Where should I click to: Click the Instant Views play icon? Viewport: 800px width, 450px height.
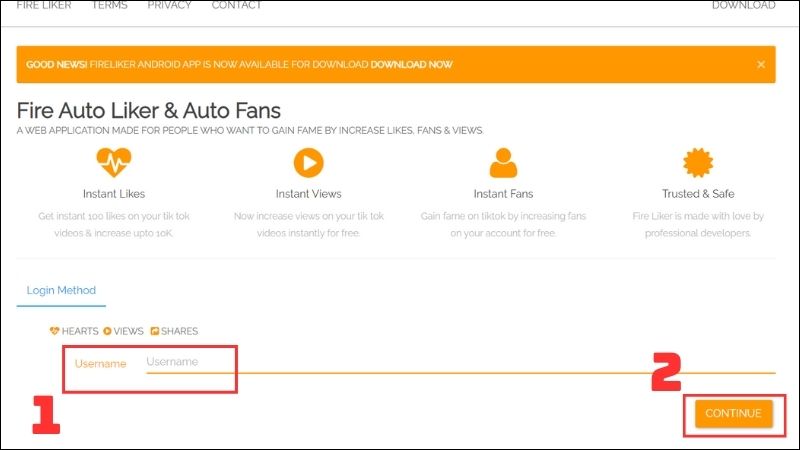click(308, 163)
